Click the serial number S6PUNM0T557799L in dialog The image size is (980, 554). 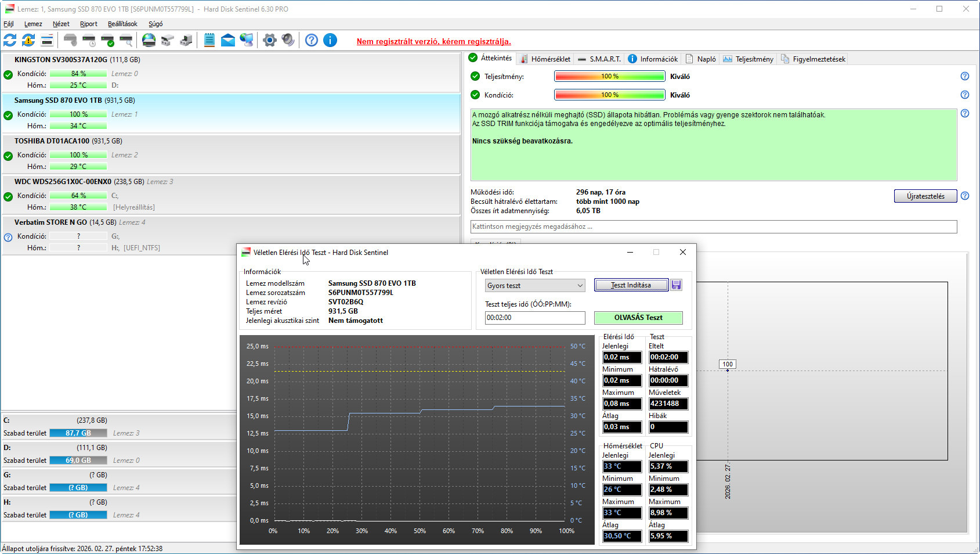(x=361, y=293)
